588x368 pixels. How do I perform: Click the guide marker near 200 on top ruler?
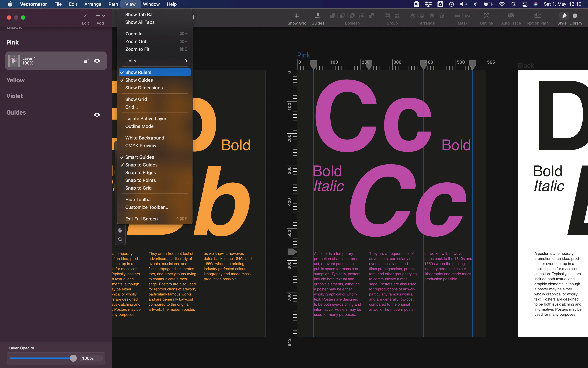point(369,65)
